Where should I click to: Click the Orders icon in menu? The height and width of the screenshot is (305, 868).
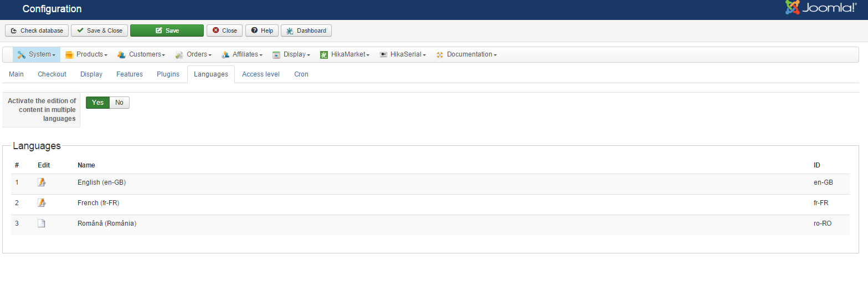click(x=179, y=55)
